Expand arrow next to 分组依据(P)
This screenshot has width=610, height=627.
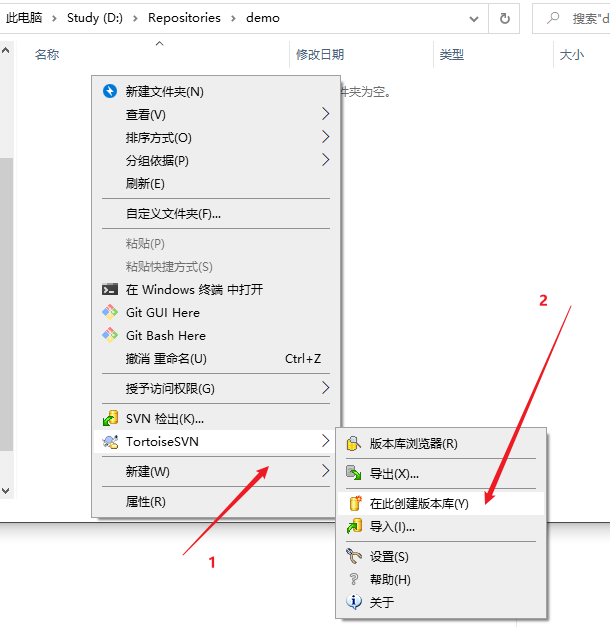(326, 160)
